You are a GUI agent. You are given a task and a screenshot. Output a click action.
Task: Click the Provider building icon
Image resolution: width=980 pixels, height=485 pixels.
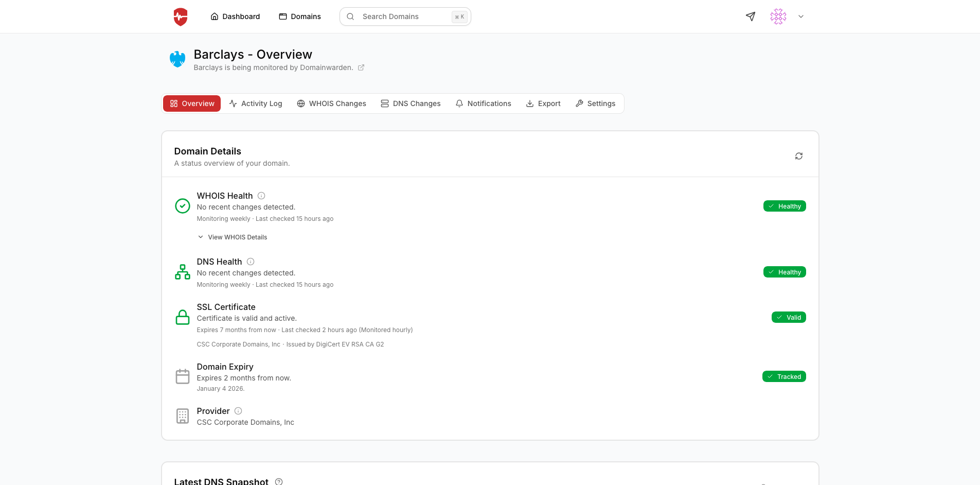point(183,416)
